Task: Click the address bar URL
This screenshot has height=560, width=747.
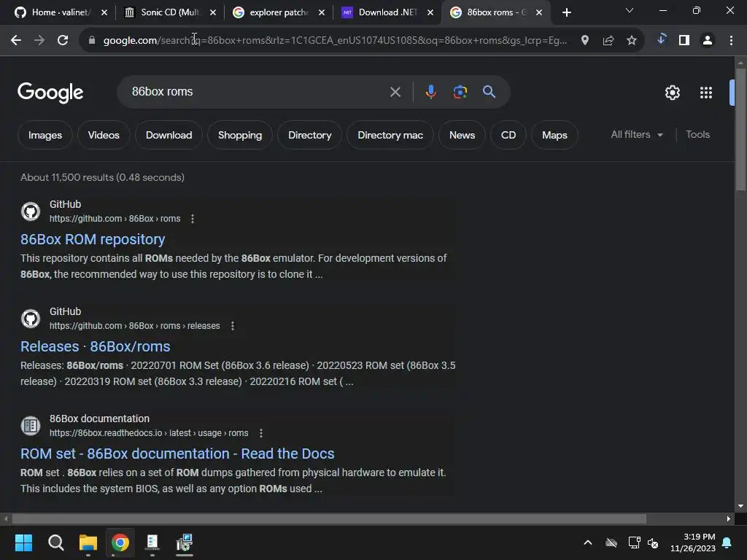Action: (x=335, y=41)
